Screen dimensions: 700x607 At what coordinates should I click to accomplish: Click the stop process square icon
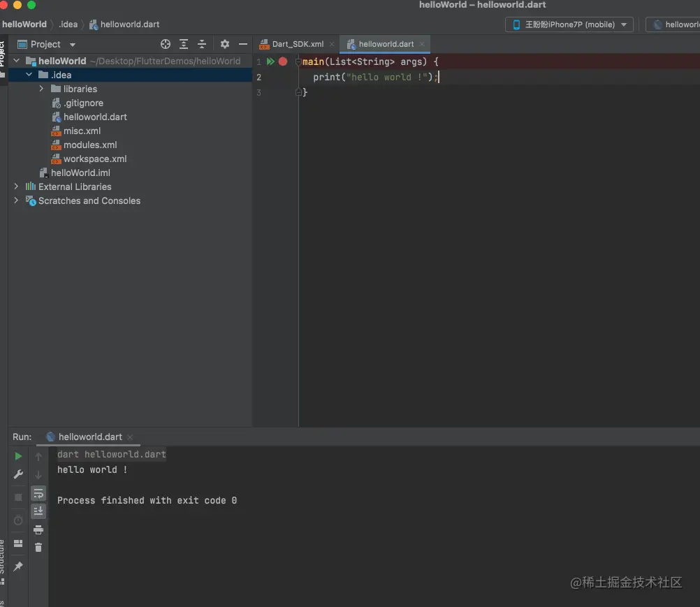point(18,497)
